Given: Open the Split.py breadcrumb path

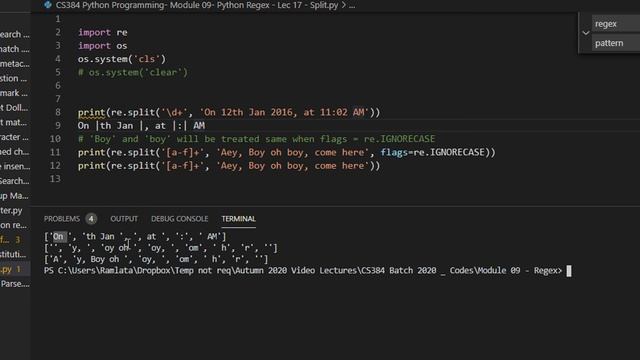Looking at the screenshot, I should 197,5.
